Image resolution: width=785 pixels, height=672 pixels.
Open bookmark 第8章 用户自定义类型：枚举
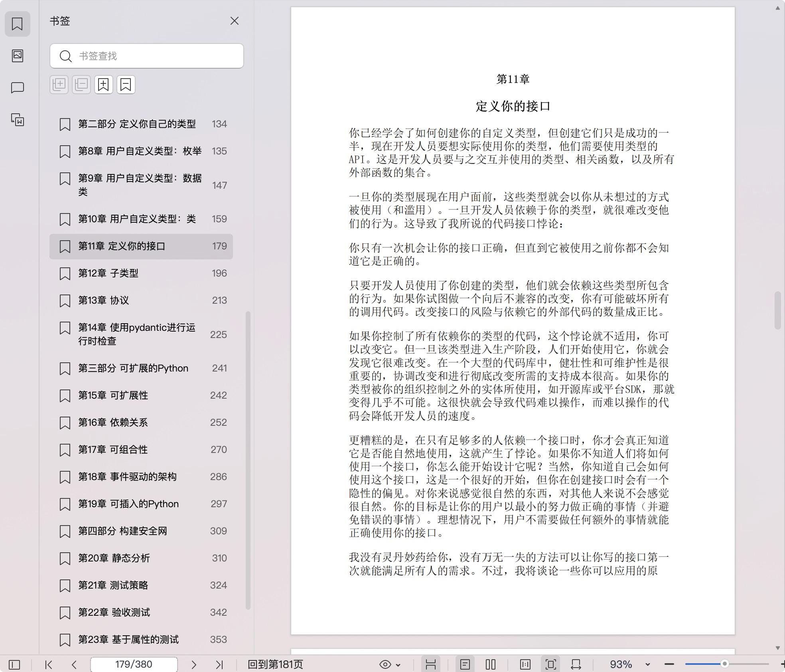coord(141,151)
